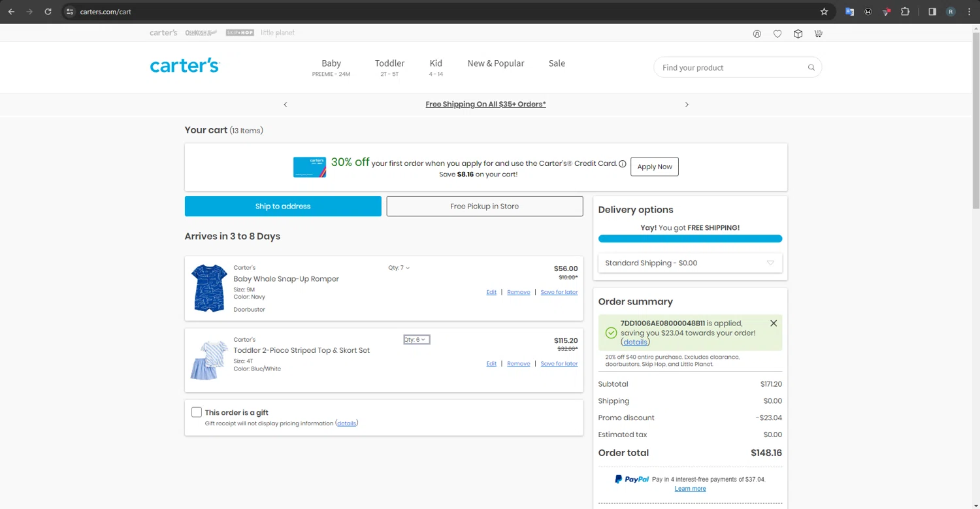Image resolution: width=980 pixels, height=509 pixels.
Task: Open the account profile icon
Action: coord(757,34)
